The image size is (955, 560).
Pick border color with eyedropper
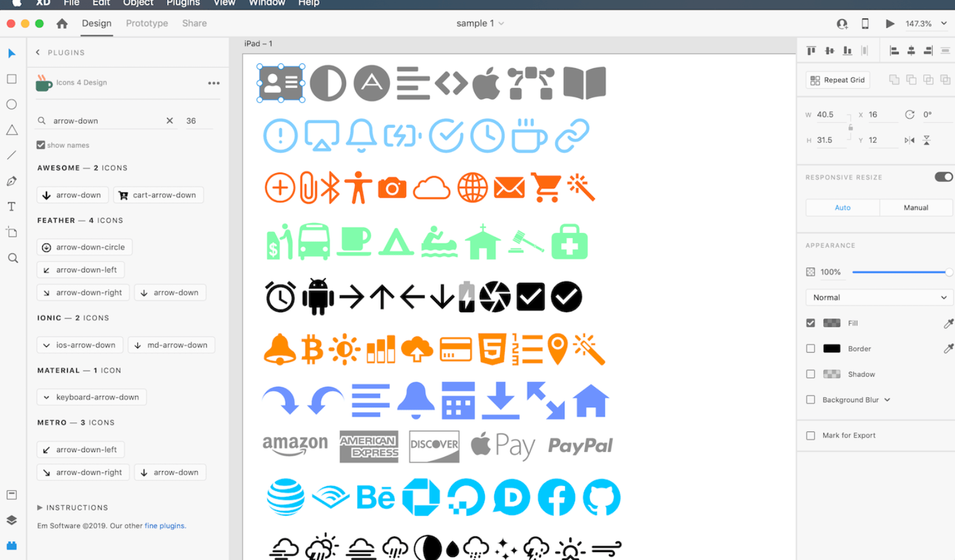point(948,349)
